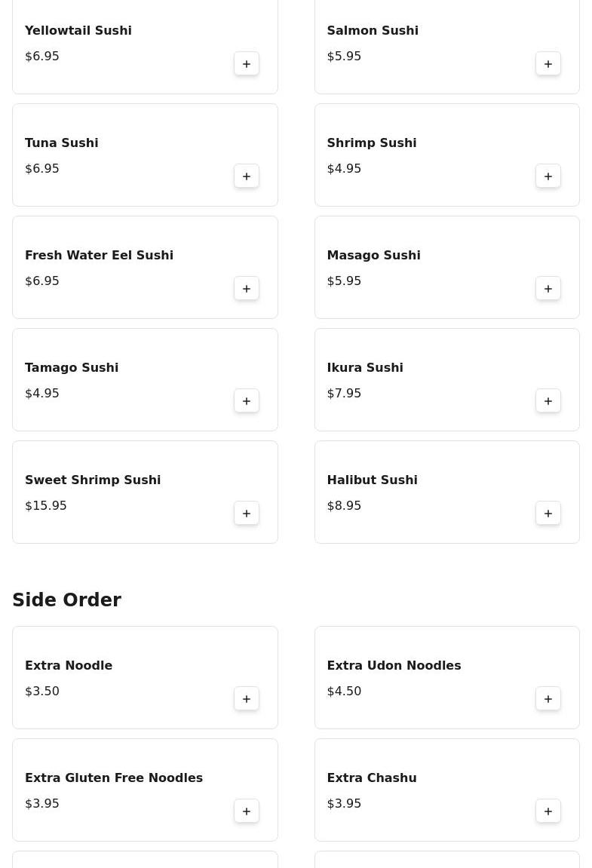Image resolution: width=592 pixels, height=868 pixels.
Task: Add Extra Chashu using plus icon
Action: click(x=548, y=811)
